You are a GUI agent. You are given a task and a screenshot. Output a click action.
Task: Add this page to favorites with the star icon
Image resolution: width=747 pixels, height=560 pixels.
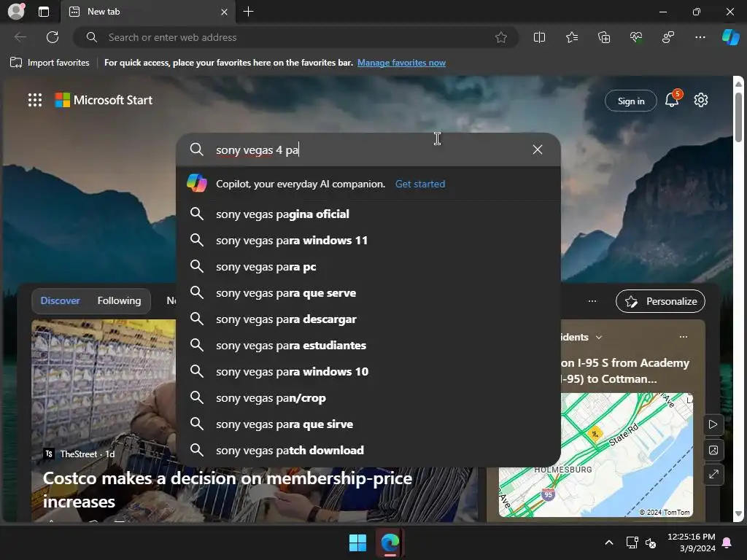tap(500, 37)
